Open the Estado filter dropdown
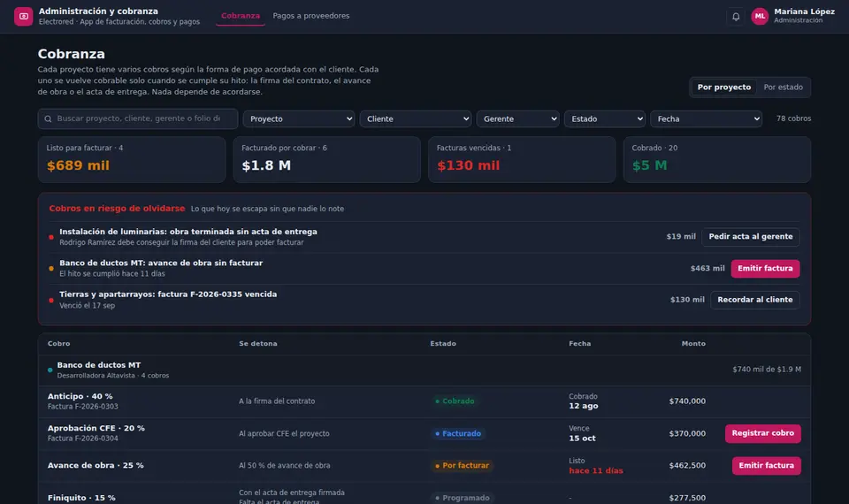Screen dimensions: 849x504 coord(604,119)
